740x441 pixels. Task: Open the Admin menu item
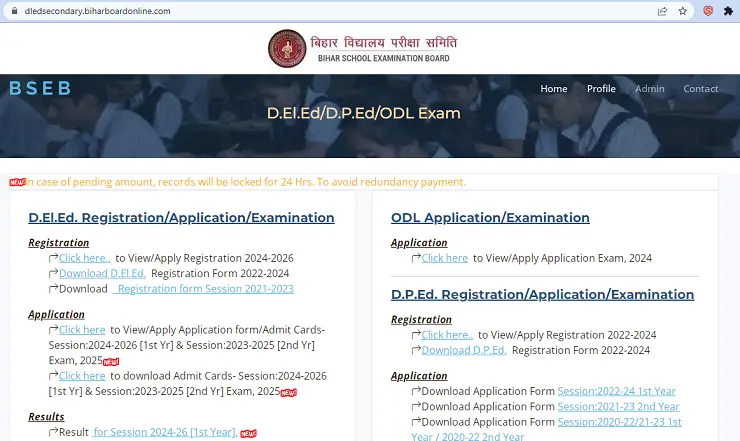click(649, 89)
